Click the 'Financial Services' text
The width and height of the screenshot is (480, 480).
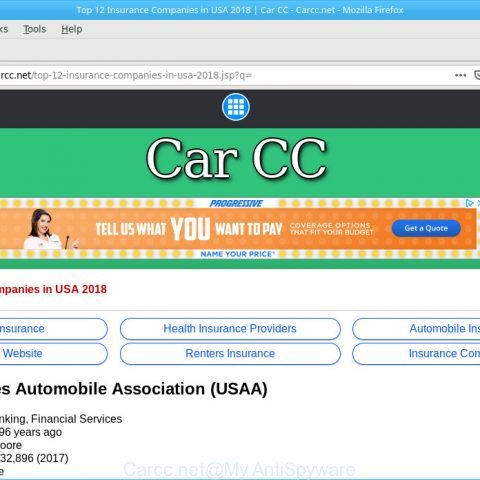(x=77, y=419)
